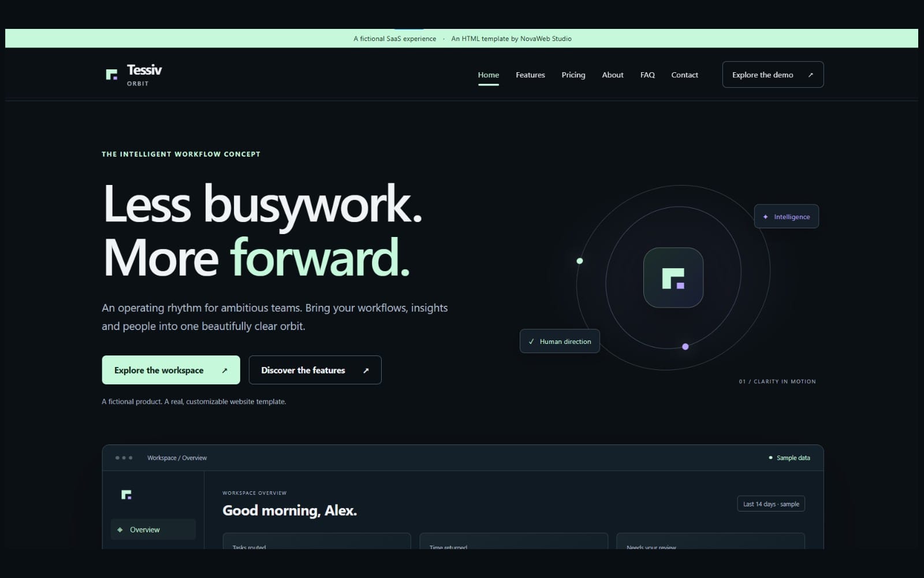Click the green dot on the outer orbit

click(580, 261)
